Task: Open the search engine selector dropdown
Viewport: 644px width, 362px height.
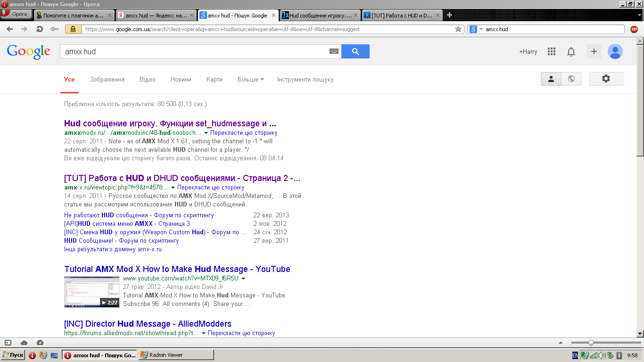Action: [x=475, y=29]
